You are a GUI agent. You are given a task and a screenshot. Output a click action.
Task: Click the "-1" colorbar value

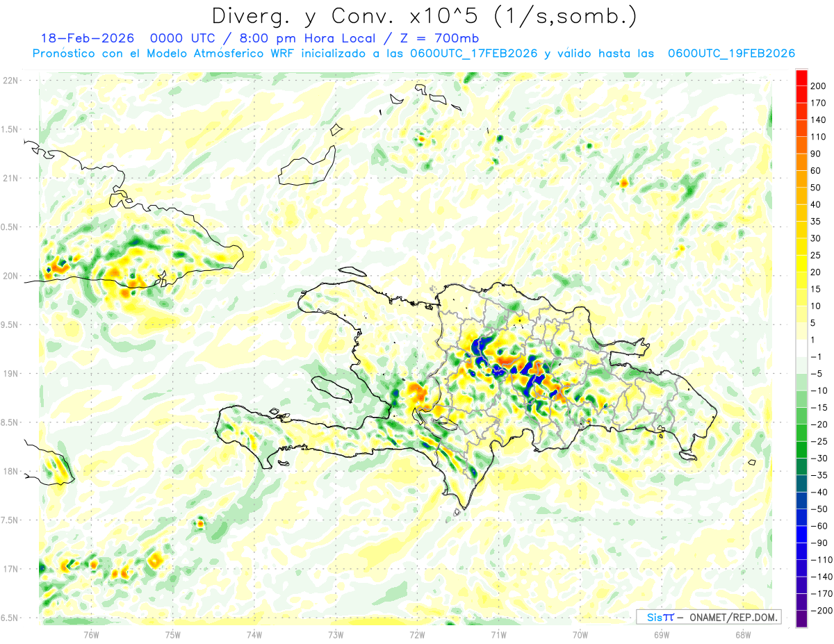point(816,357)
